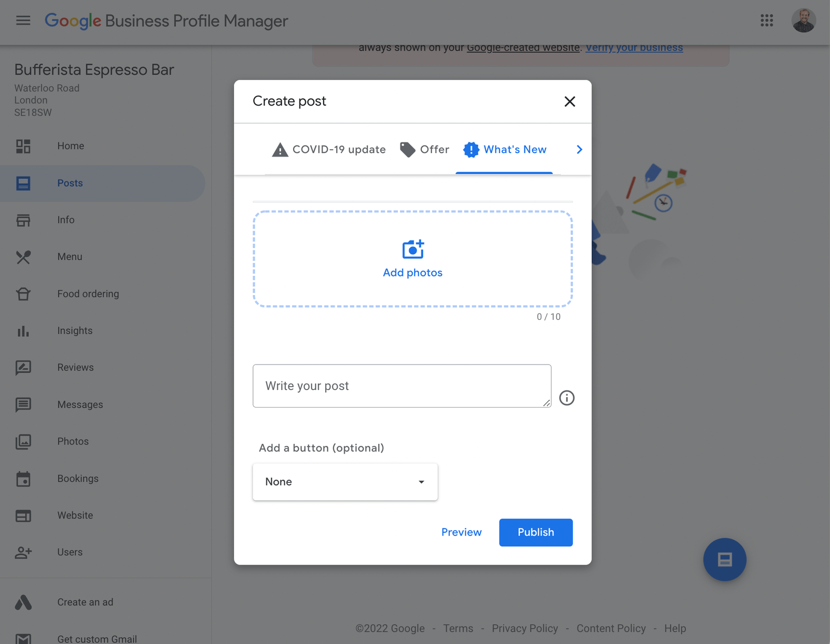
Task: Open Food ordering in the sidebar
Action: click(88, 293)
